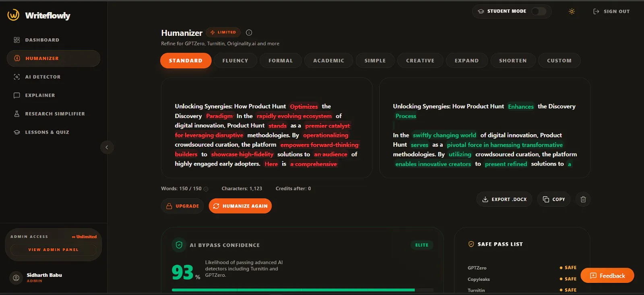644x295 pixels.
Task: Open the View Admin Panel button
Action: click(x=54, y=250)
